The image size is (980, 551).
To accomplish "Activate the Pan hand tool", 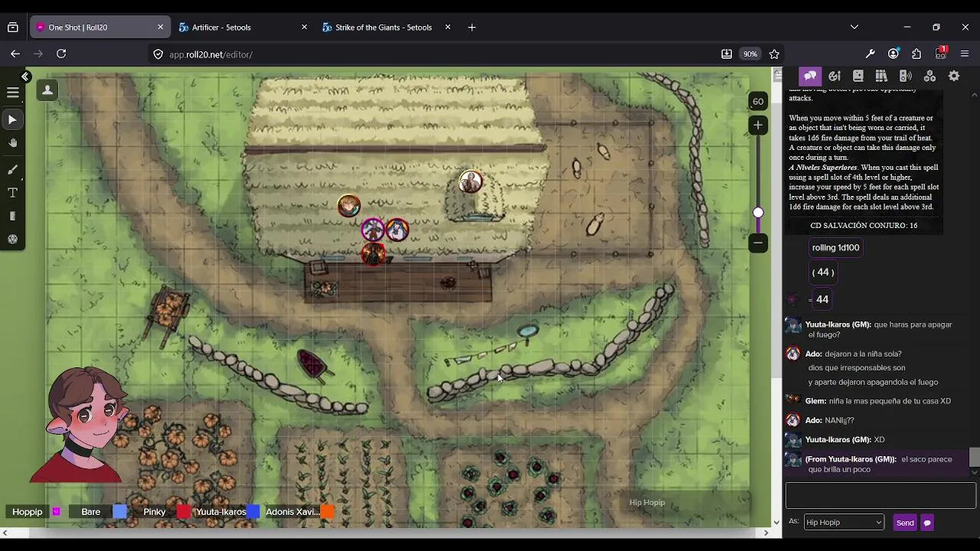I will coord(13,143).
